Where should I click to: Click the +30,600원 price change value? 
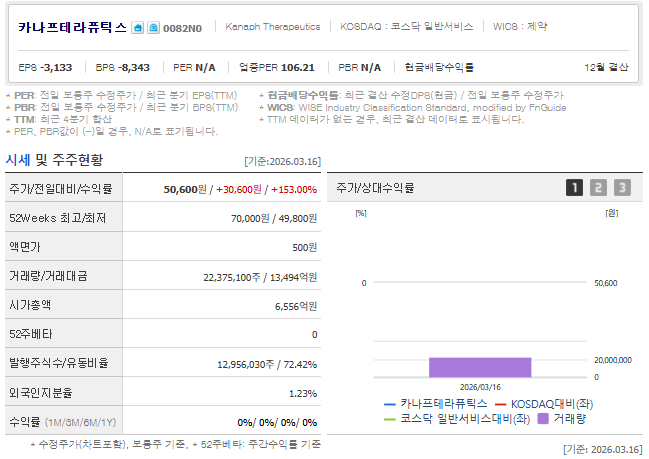(238, 190)
